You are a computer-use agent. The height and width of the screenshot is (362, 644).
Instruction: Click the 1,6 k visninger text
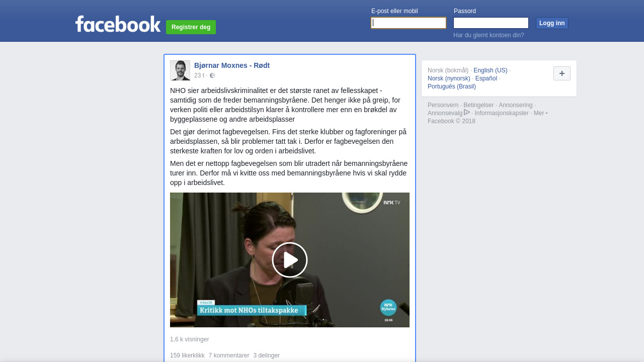tap(189, 339)
